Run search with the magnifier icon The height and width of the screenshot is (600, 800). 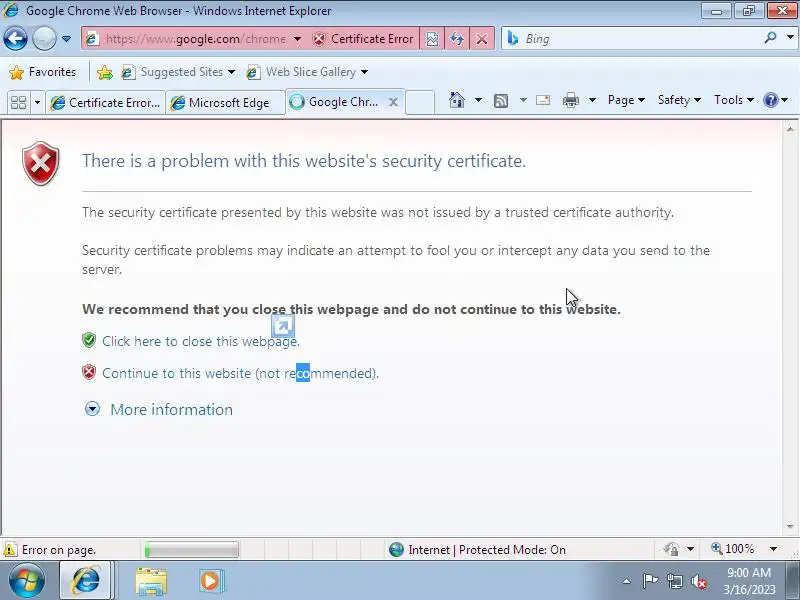pyautogui.click(x=770, y=38)
